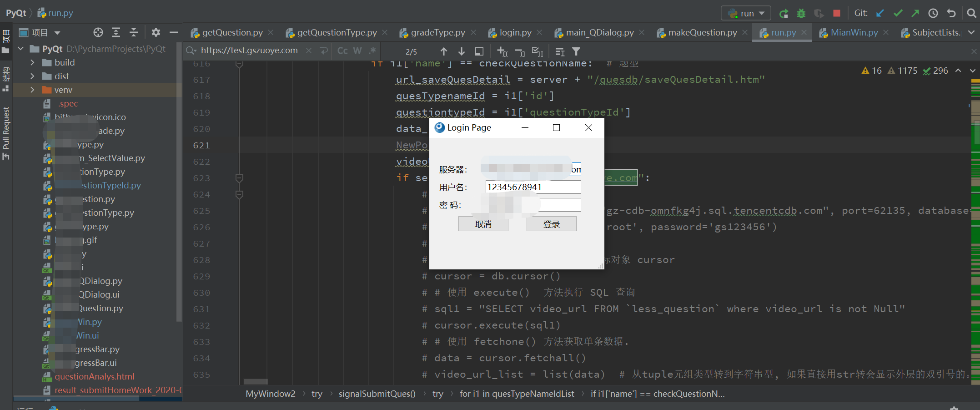Go to next search occurrence

click(x=461, y=51)
